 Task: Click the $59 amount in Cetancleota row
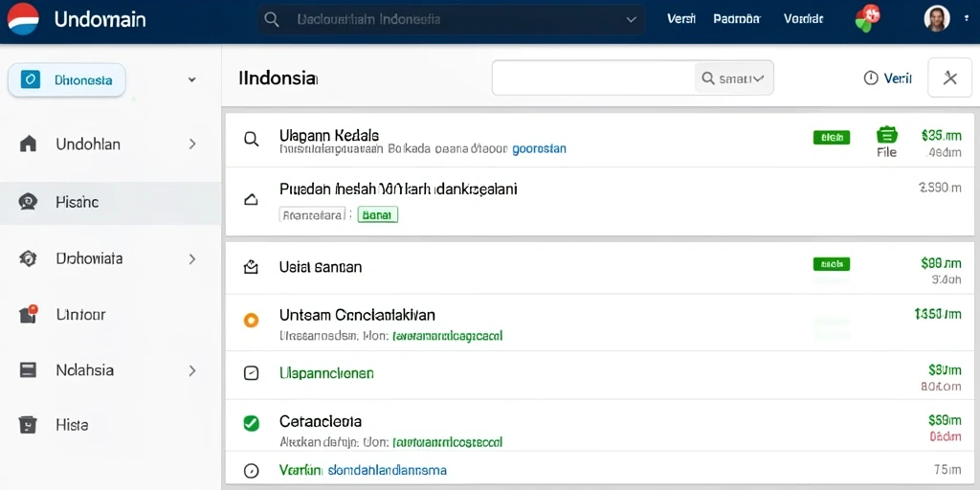945,420
